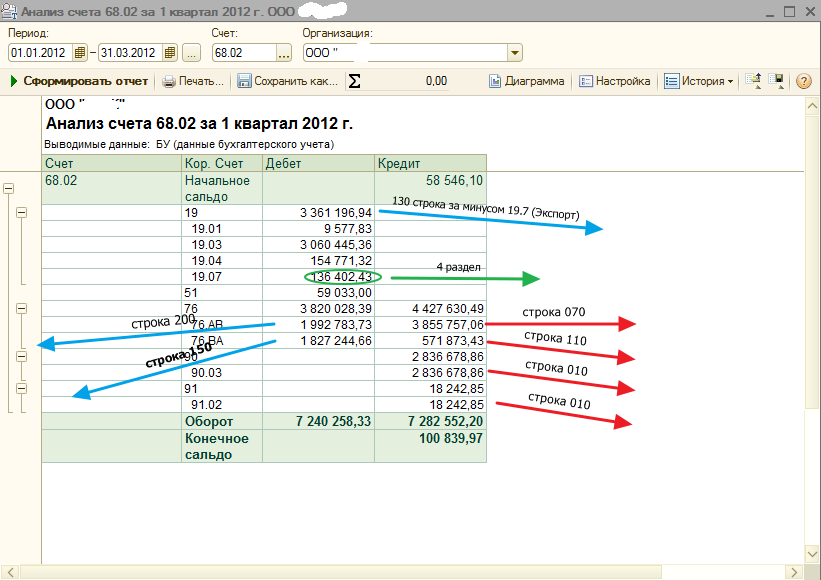Open the Диаграмма chart view
The height and width of the screenshot is (580, 821).
(526, 81)
